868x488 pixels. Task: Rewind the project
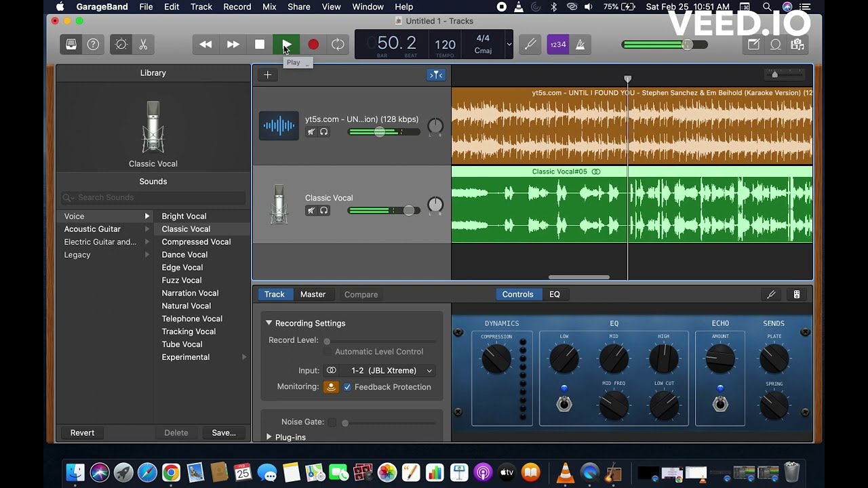click(205, 45)
